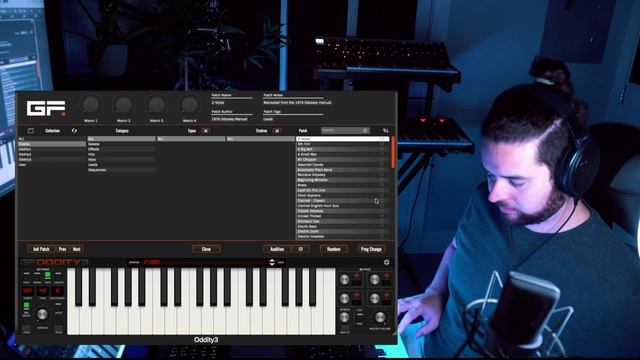Image resolution: width=640 pixels, height=360 pixels.
Task: Click the Patch Name field
Action: tap(232, 103)
